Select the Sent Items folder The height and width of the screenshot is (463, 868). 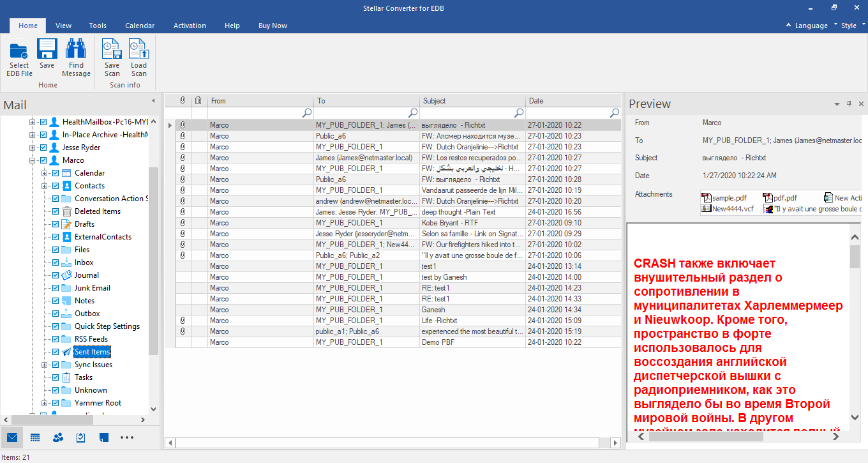[x=92, y=352]
